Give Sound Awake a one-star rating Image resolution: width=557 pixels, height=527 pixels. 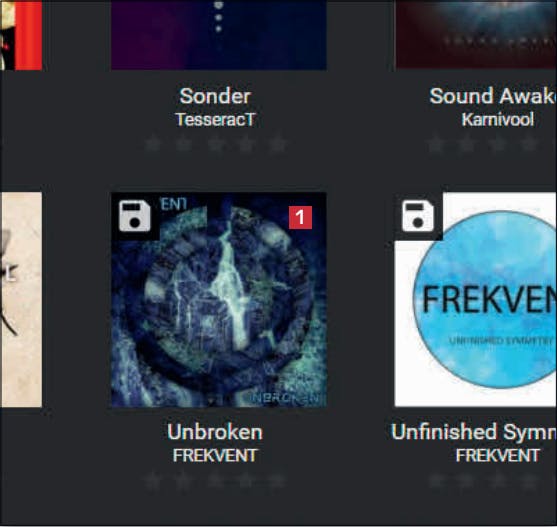click(436, 144)
